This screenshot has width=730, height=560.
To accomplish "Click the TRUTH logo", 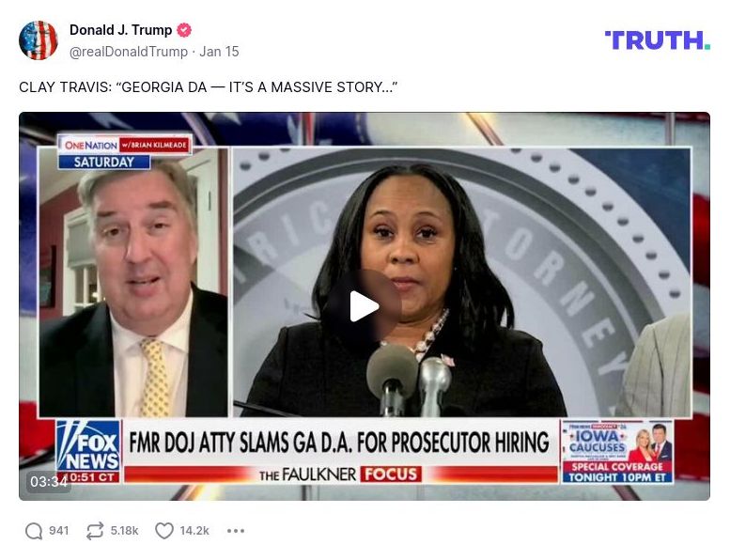I will point(658,40).
